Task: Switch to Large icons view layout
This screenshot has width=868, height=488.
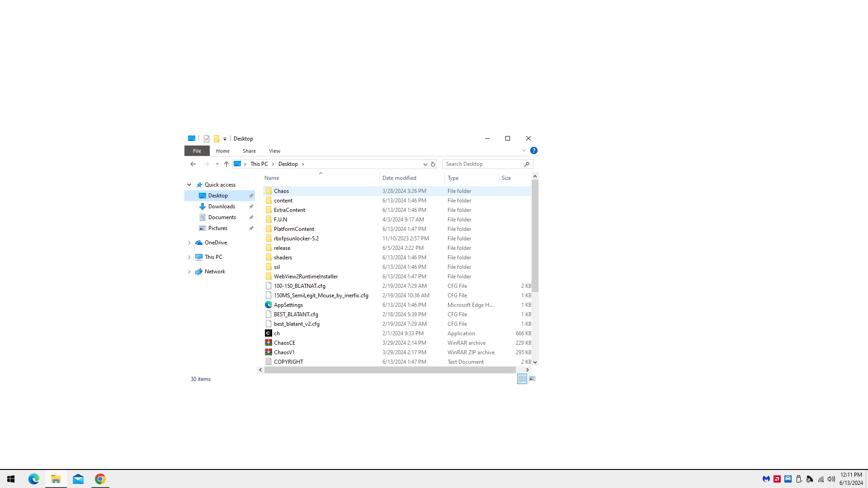Action: [532, 379]
